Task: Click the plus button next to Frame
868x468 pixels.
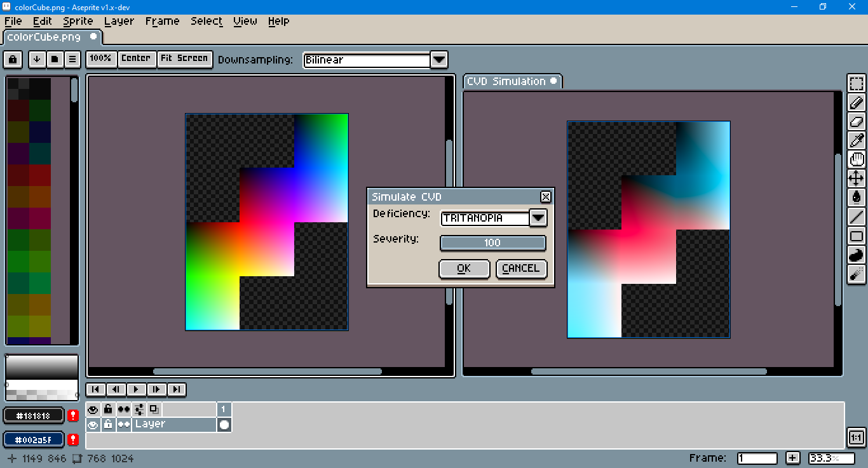Action: 792,458
